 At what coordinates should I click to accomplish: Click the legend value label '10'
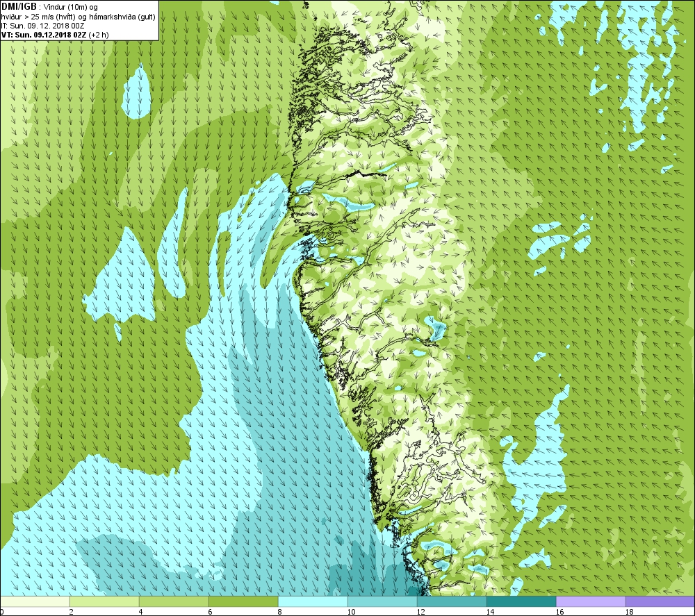tap(351, 612)
